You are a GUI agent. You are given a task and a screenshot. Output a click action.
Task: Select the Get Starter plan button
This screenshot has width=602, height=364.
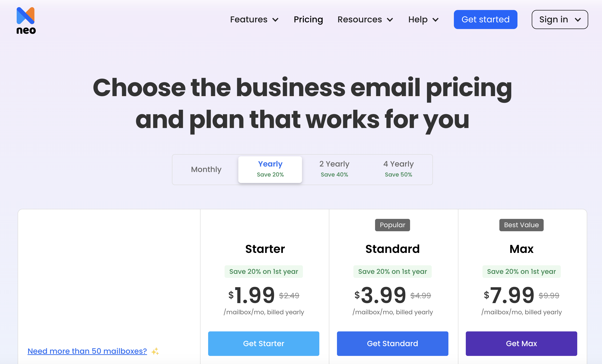point(264,343)
